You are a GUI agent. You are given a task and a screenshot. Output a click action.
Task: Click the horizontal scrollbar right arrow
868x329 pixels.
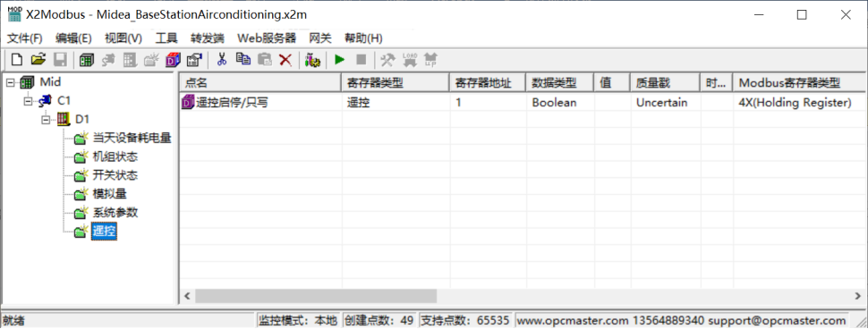(x=857, y=296)
